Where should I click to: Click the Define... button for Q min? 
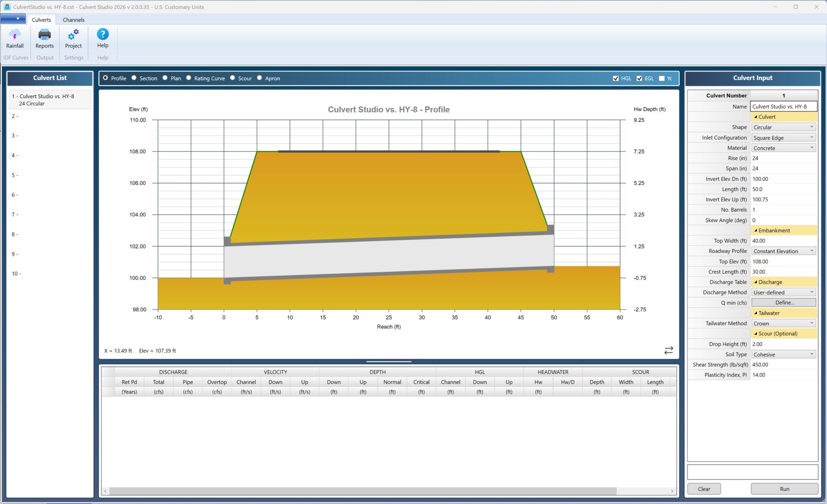tap(783, 303)
